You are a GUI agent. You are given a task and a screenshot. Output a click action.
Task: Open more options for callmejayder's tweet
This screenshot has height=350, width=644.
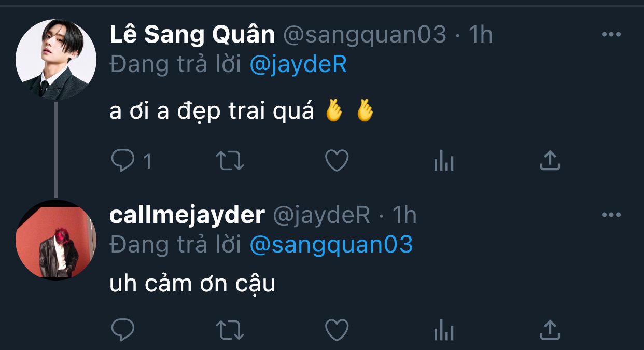(611, 215)
